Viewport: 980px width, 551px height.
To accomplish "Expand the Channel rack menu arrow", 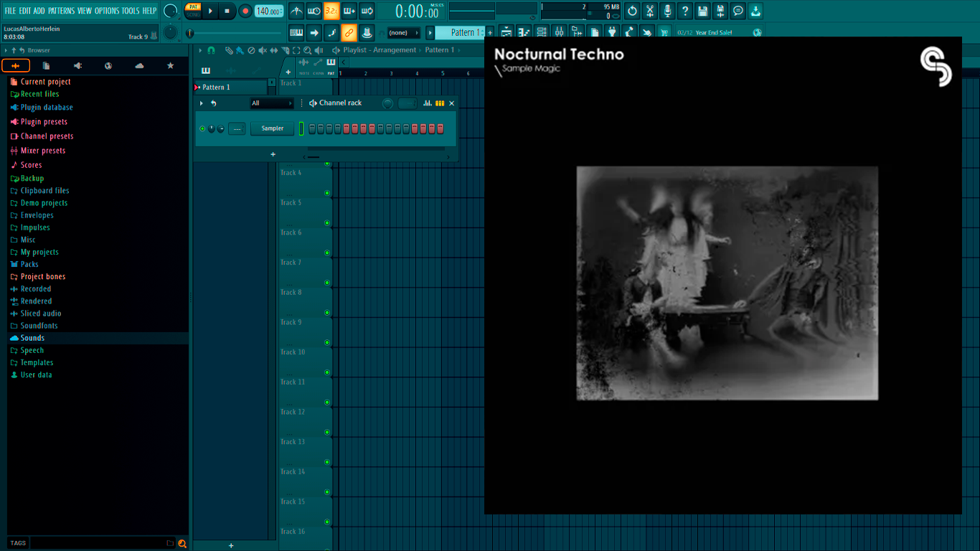I will (201, 103).
